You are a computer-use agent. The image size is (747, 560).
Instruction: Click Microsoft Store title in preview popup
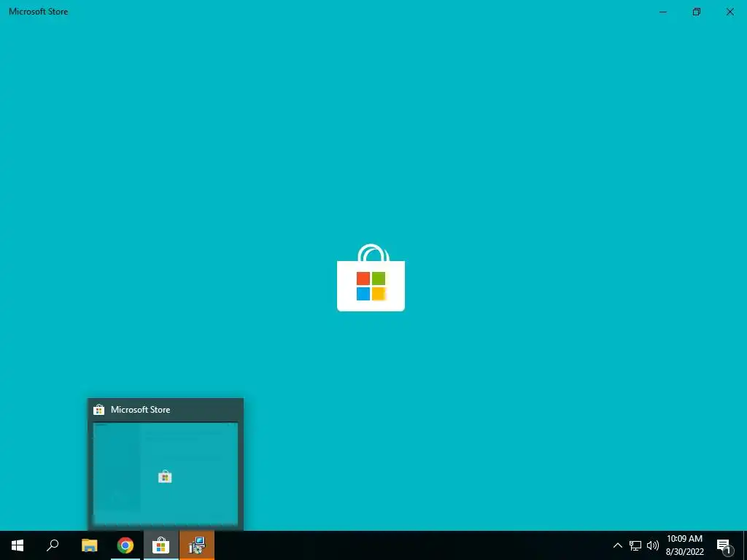pos(140,410)
